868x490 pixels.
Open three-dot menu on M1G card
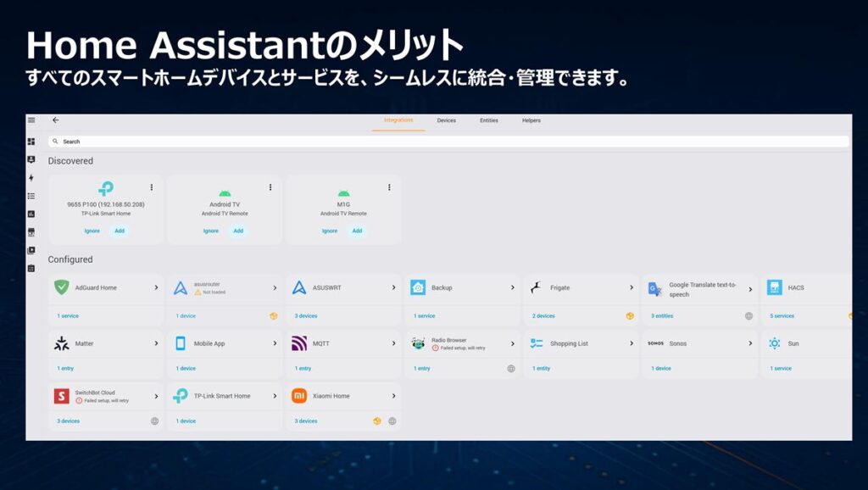coord(389,187)
